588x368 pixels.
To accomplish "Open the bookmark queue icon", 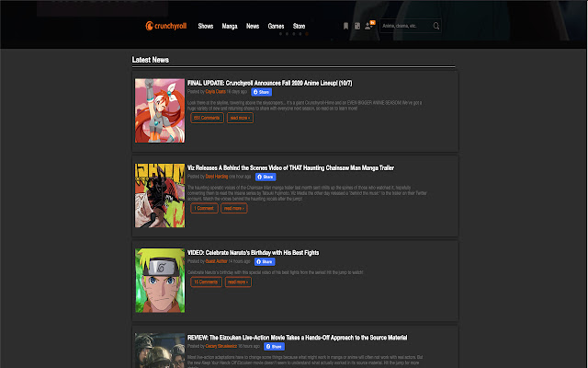I will tap(345, 26).
